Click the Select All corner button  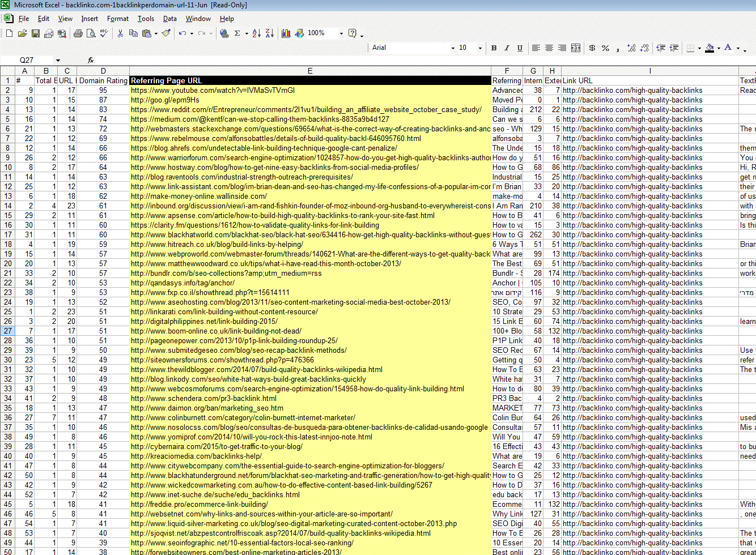7,71
